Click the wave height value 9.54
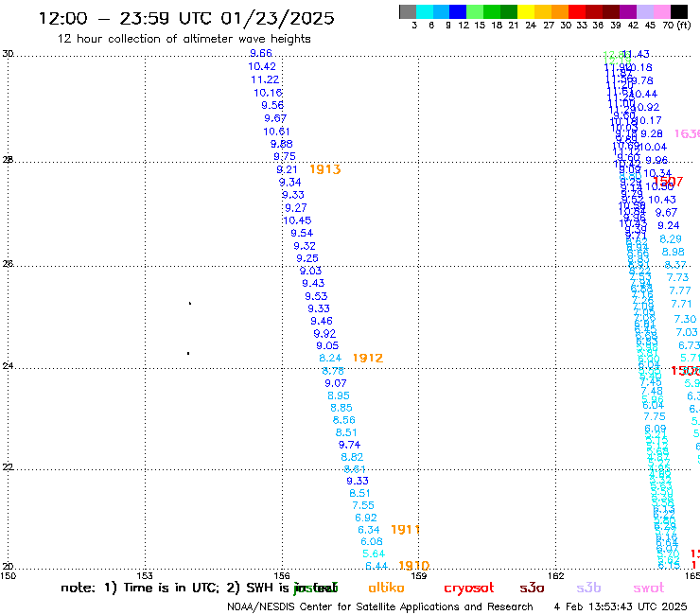This screenshot has width=700, height=615. [x=302, y=233]
